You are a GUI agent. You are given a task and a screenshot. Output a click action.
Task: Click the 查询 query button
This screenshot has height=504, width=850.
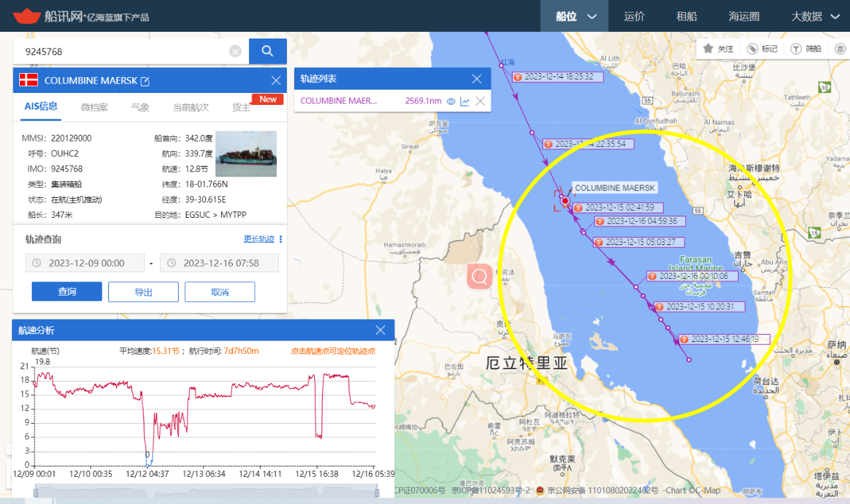coord(67,292)
